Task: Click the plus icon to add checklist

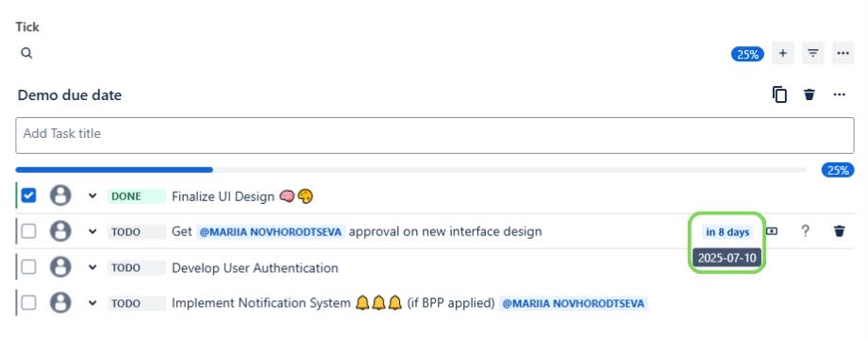Action: [783, 53]
